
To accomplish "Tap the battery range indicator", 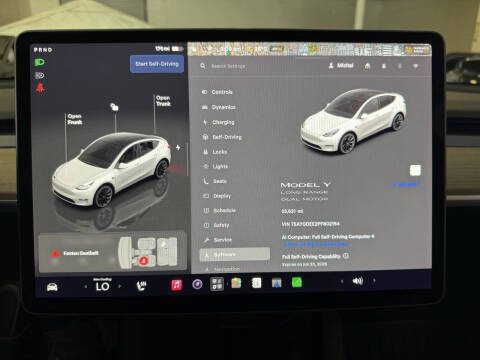I will click(169, 49).
